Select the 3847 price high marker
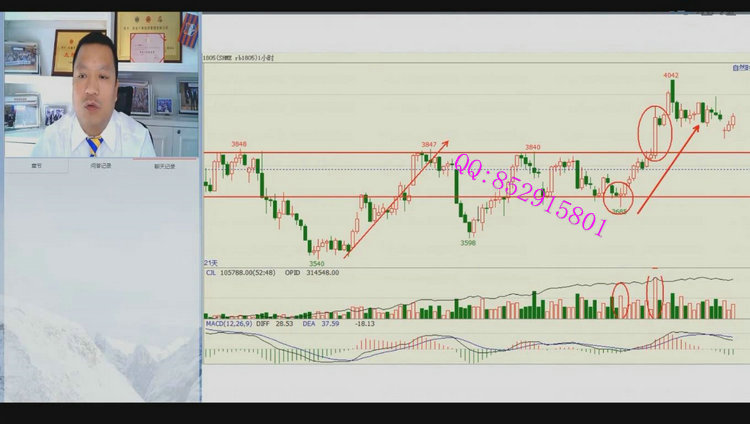 [x=428, y=145]
